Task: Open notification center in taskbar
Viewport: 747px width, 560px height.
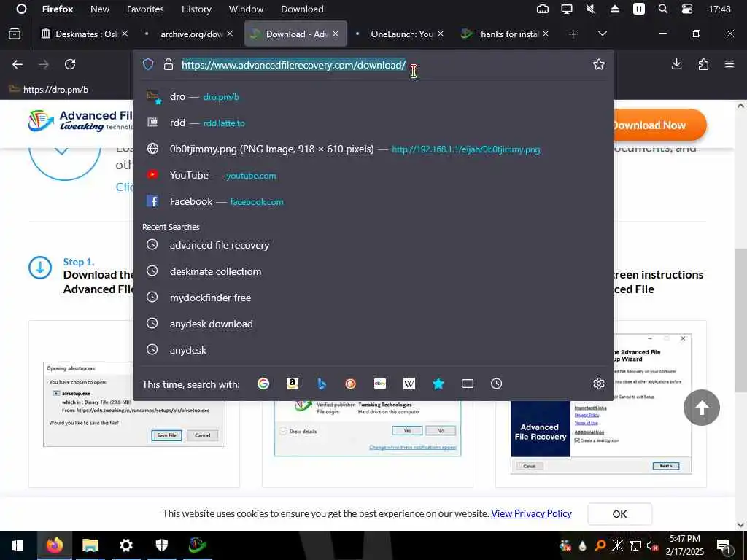Action: [x=724, y=545]
